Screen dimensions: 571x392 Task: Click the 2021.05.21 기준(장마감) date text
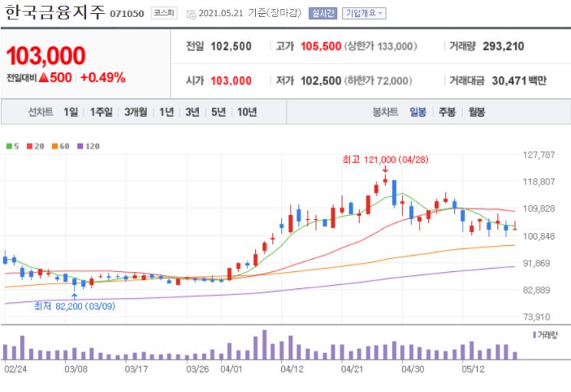(251, 13)
